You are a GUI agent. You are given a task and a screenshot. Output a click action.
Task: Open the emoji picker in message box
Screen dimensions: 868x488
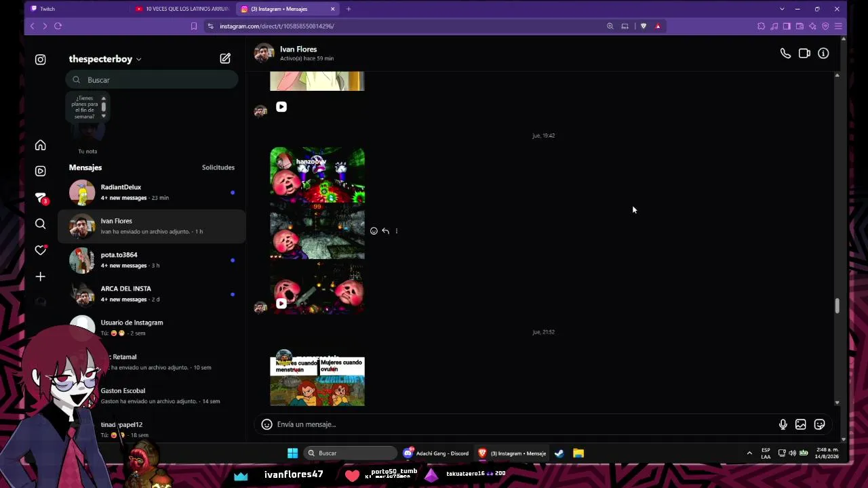[x=267, y=424]
